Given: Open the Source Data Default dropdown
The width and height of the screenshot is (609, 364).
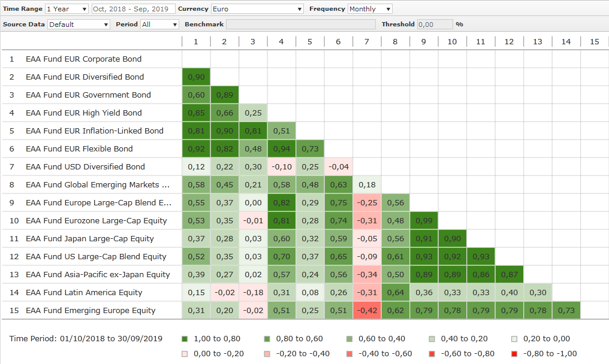Looking at the screenshot, I should (x=79, y=25).
